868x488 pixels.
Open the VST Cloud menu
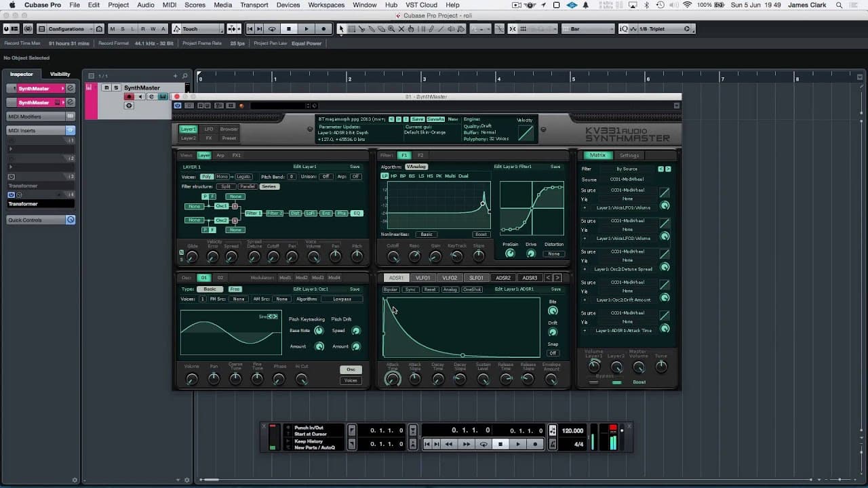[x=421, y=5]
